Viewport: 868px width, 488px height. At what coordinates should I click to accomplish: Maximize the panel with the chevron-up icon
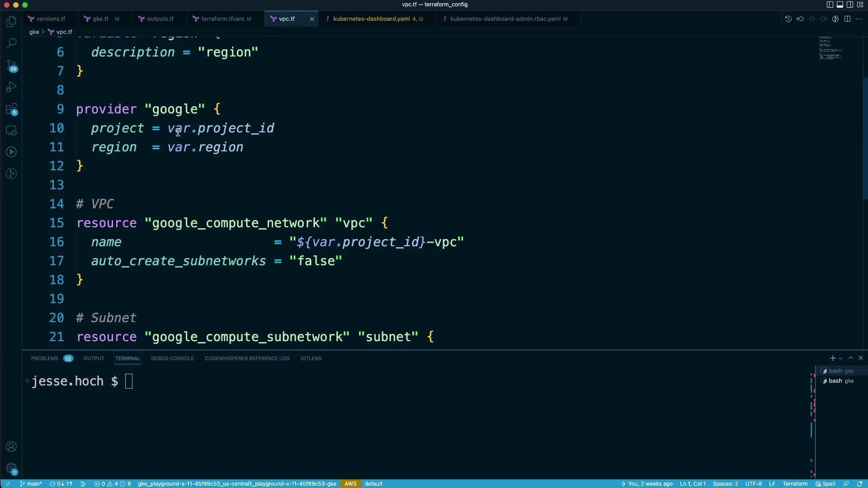(851, 358)
